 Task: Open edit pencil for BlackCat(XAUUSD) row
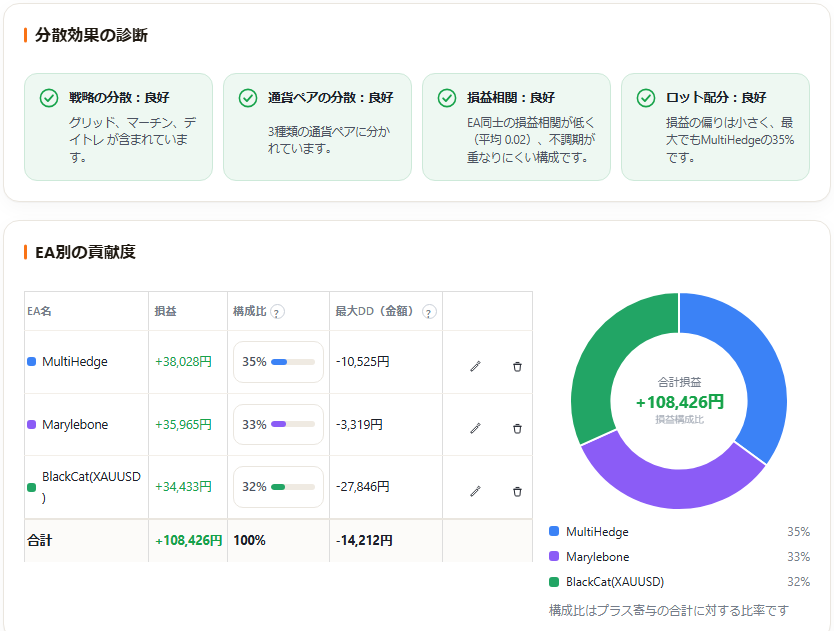tap(476, 491)
